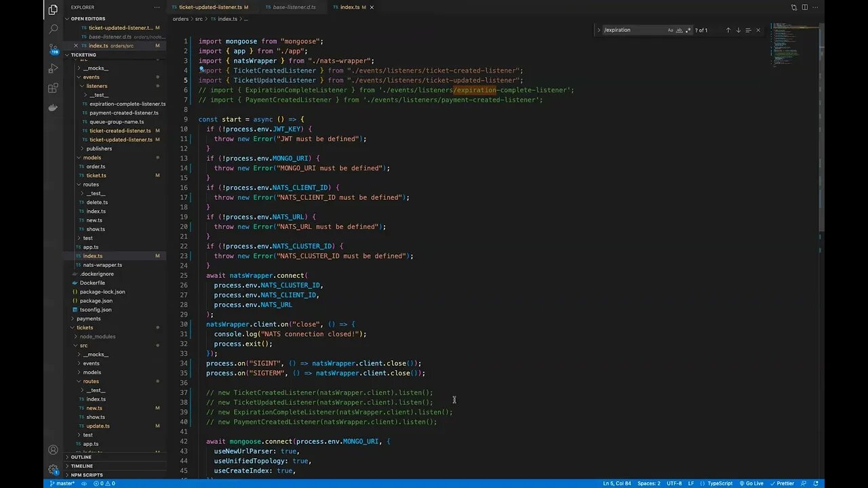868x488 pixels.
Task: Click the master branch status bar item
Action: (x=62, y=483)
